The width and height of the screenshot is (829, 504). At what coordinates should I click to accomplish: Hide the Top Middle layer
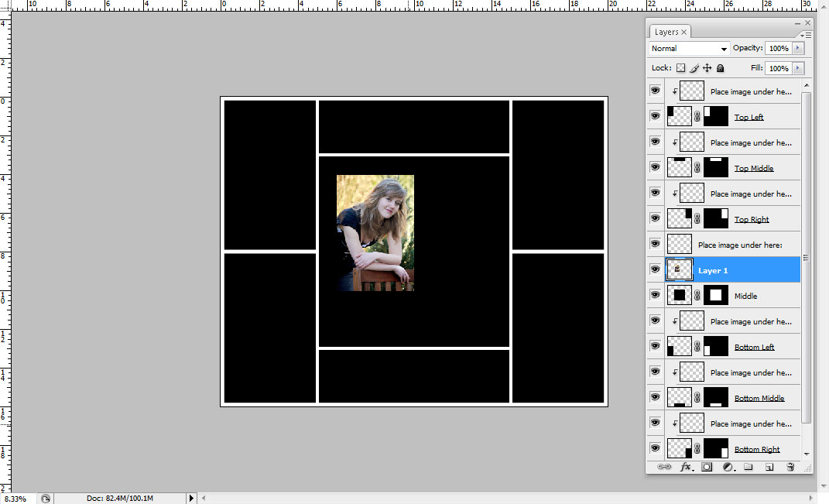coord(655,167)
